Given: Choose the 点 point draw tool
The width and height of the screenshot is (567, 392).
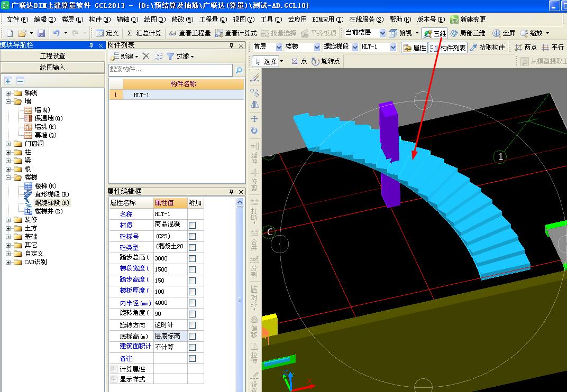Looking at the screenshot, I should pos(299,61).
